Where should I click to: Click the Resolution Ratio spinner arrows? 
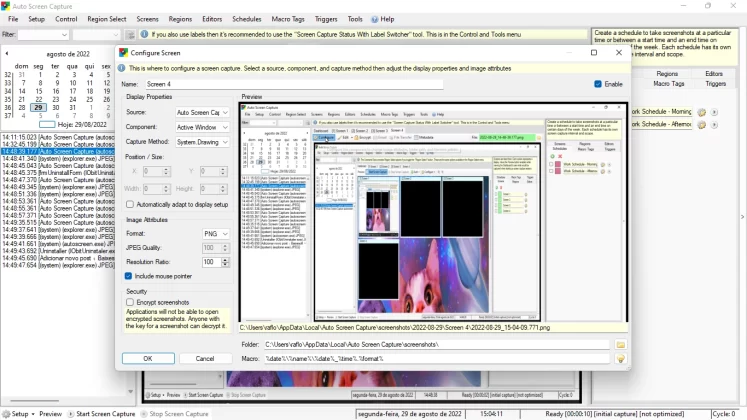point(225,262)
